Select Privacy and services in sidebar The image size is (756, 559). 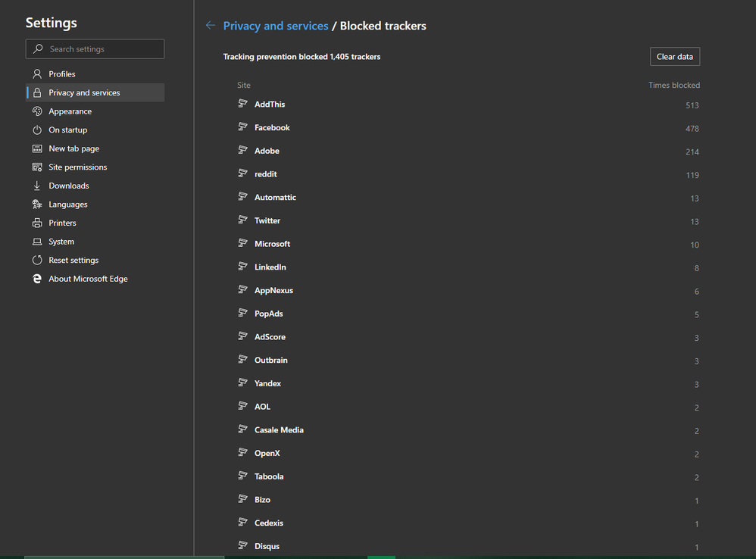tap(95, 92)
